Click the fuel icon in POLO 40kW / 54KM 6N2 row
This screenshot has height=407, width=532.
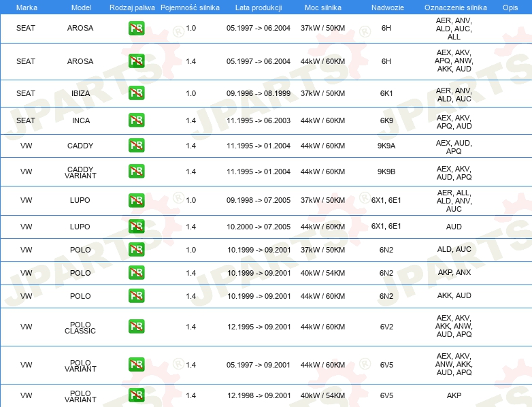click(136, 272)
